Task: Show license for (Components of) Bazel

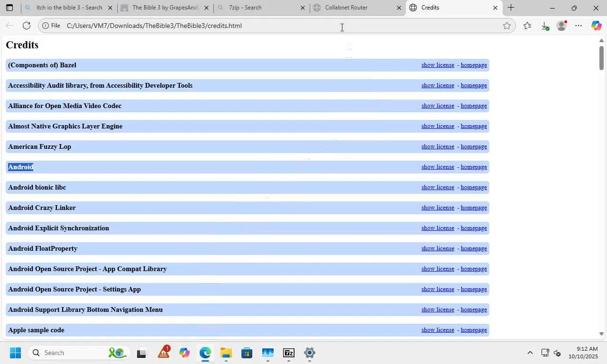Action: click(438, 65)
